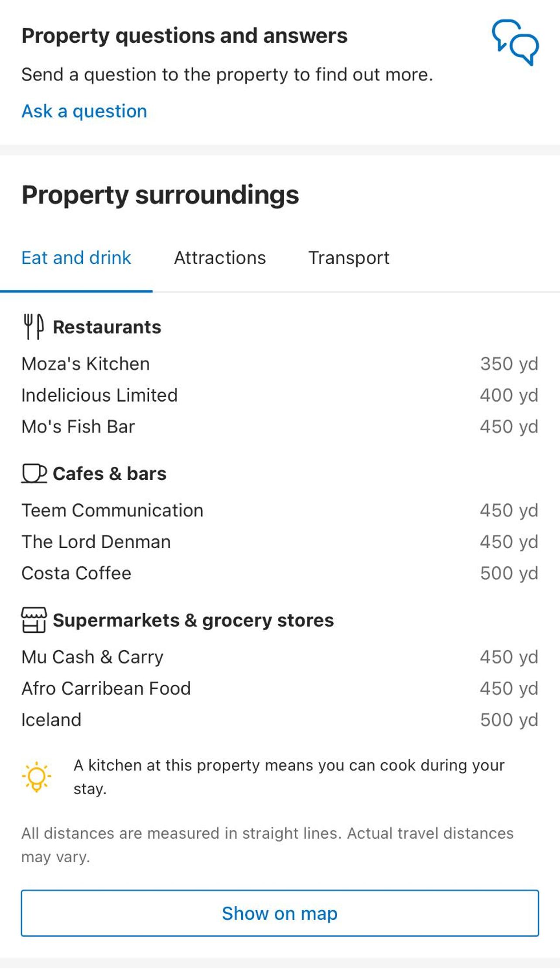This screenshot has height=973, width=560.
Task: Click the speech bubbles Q&A icon
Action: click(516, 42)
